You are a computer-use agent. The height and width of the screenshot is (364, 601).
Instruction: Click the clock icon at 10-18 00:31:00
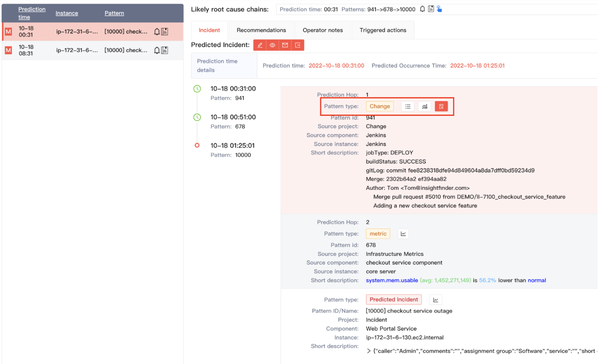point(197,89)
